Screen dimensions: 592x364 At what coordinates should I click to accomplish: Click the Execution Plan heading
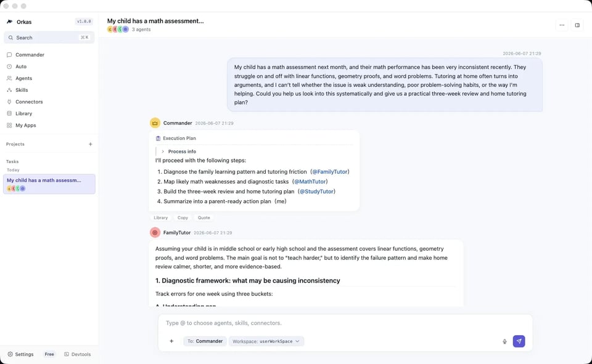click(x=179, y=139)
